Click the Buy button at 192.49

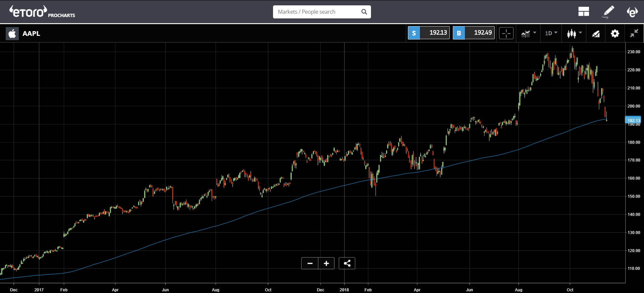coord(474,33)
